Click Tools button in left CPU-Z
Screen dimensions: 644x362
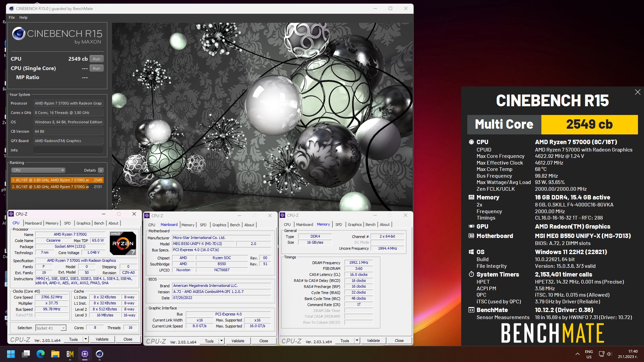pyautogui.click(x=73, y=340)
